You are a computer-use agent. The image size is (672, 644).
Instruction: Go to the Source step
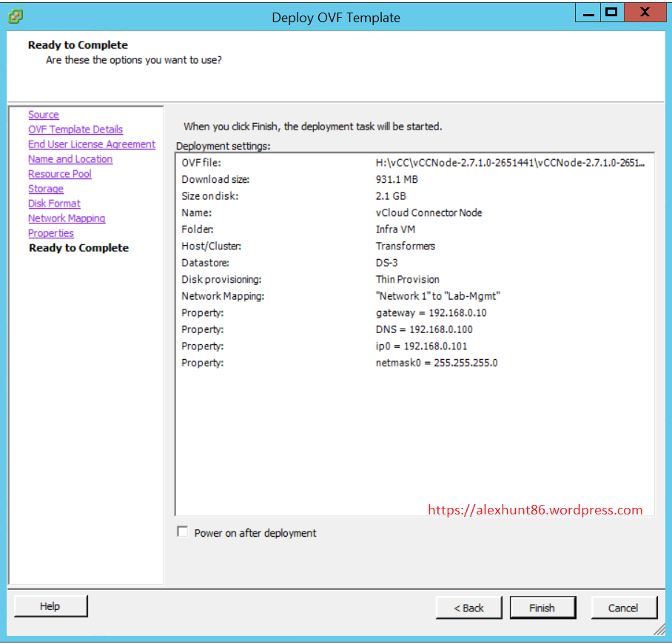43,115
